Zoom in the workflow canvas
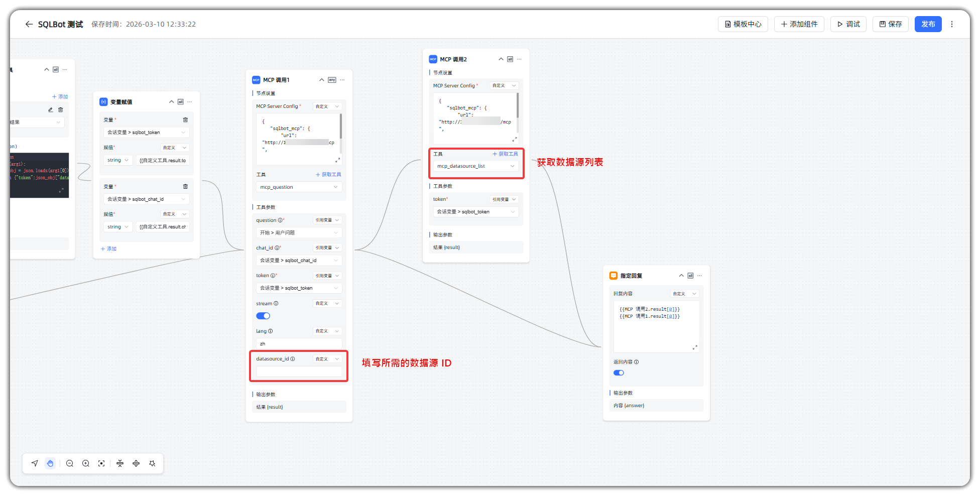Screen dimensions: 980x496 [x=86, y=463]
